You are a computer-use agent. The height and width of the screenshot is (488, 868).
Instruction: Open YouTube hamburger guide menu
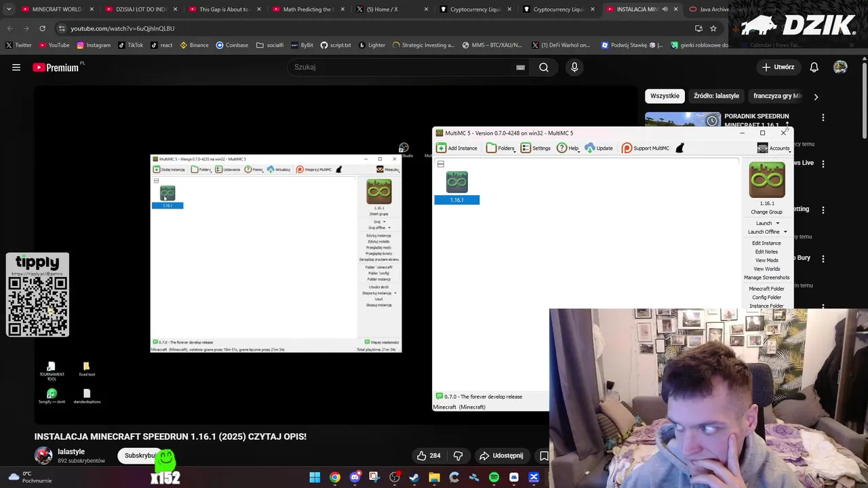(x=16, y=67)
